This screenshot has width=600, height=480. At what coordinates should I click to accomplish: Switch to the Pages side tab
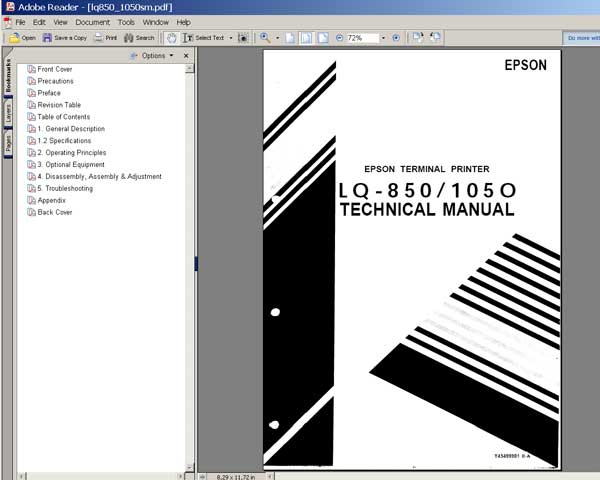[x=8, y=144]
